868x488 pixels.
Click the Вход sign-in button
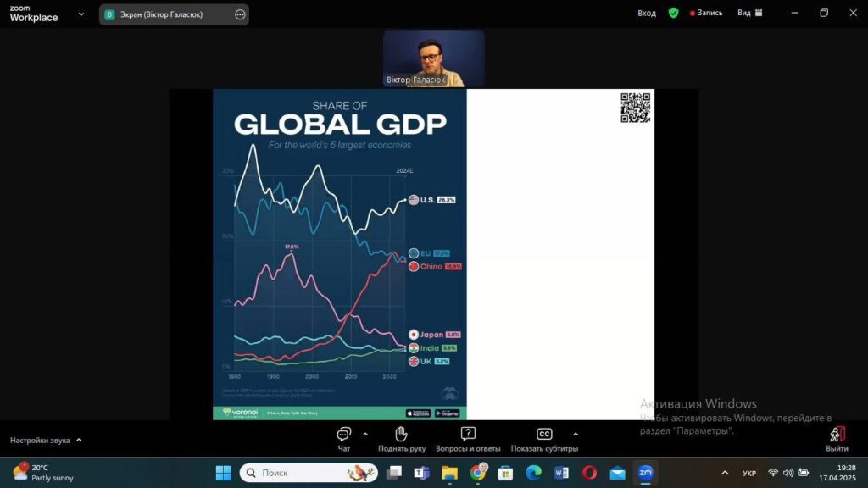(647, 14)
